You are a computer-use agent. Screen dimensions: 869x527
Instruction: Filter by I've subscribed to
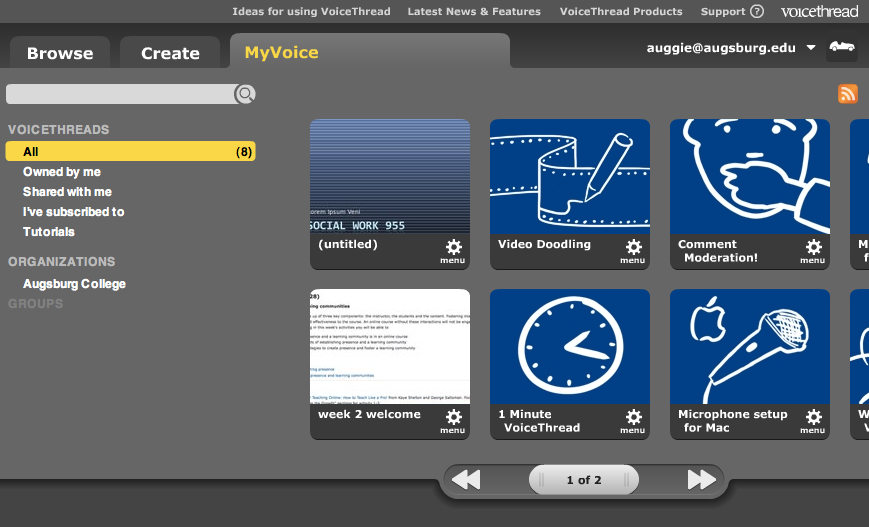click(73, 212)
